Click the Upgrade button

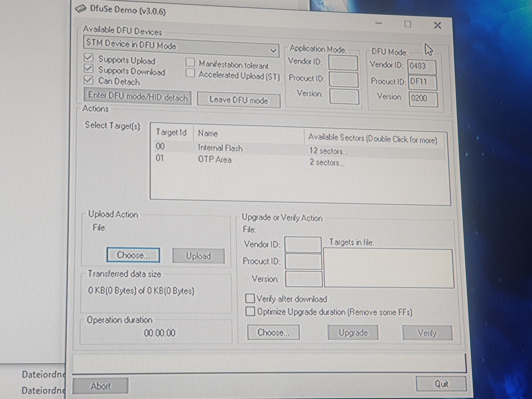[x=353, y=333]
